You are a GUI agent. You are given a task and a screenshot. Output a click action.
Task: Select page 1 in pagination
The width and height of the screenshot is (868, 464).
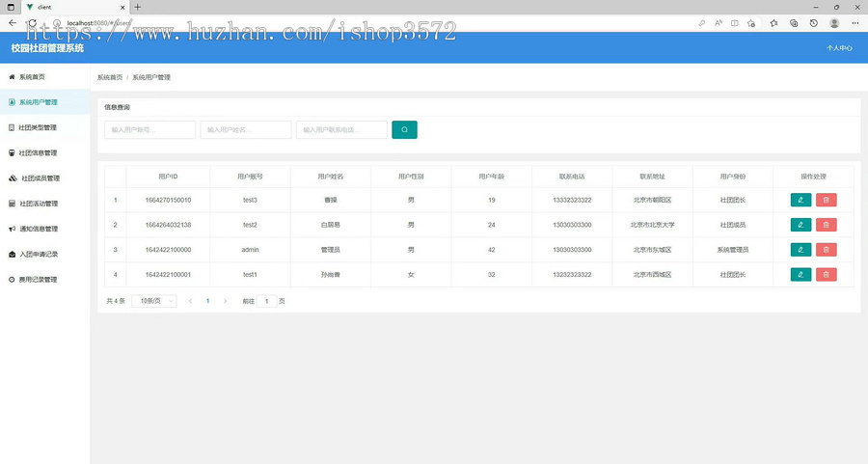[x=207, y=301]
